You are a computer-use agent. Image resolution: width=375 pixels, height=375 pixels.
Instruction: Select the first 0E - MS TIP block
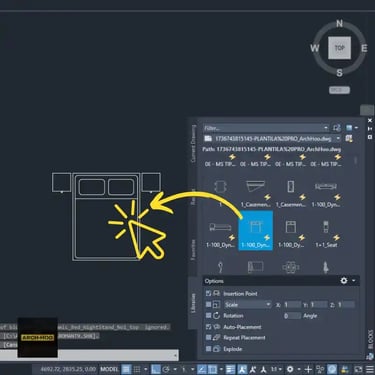click(x=220, y=161)
